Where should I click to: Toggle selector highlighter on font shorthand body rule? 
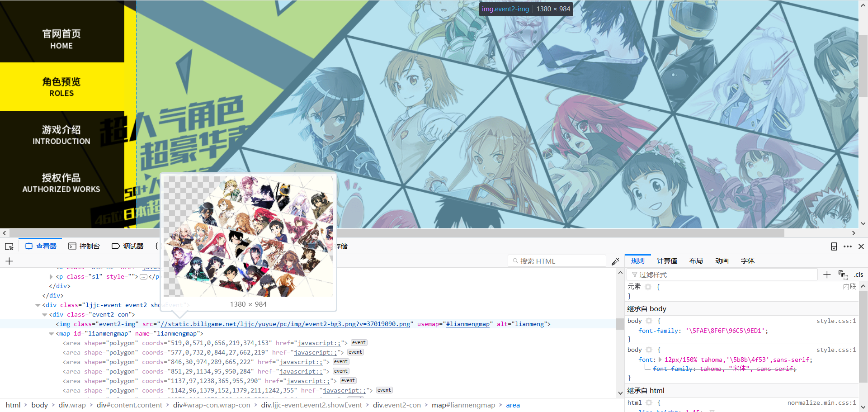click(649, 350)
